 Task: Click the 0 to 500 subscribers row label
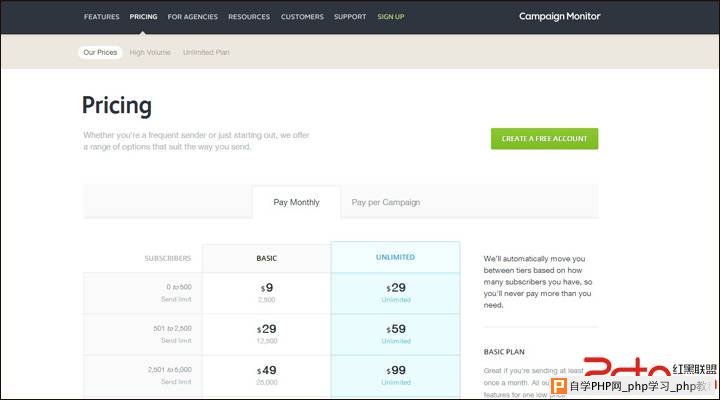tap(179, 287)
